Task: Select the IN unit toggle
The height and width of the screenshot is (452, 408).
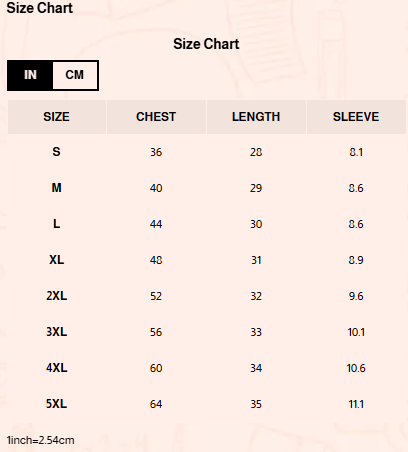Action: pyautogui.click(x=30, y=75)
